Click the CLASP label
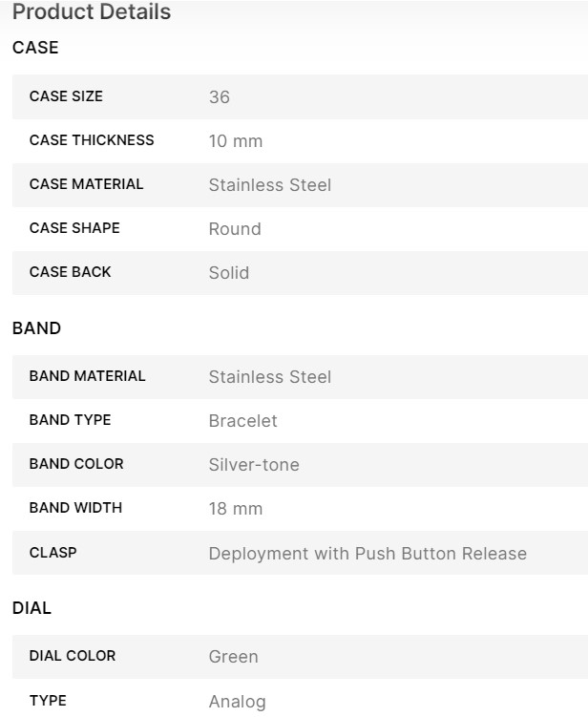588x717 pixels. (x=52, y=552)
